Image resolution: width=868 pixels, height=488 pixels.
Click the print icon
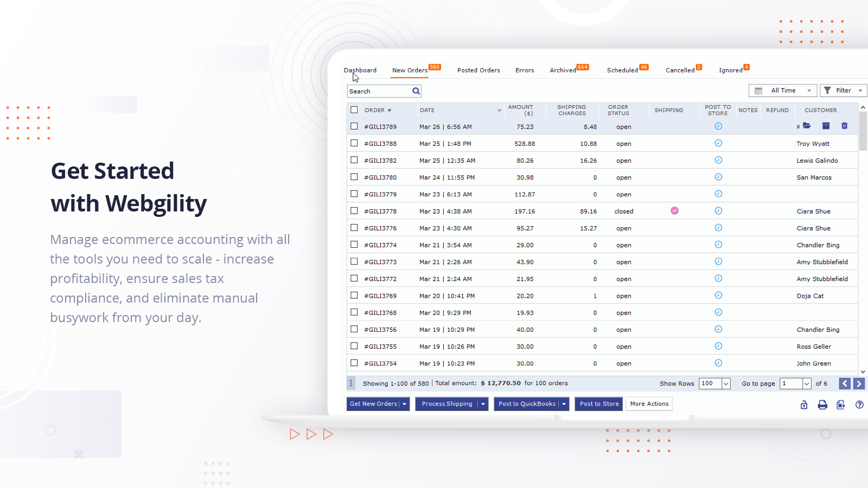(822, 404)
